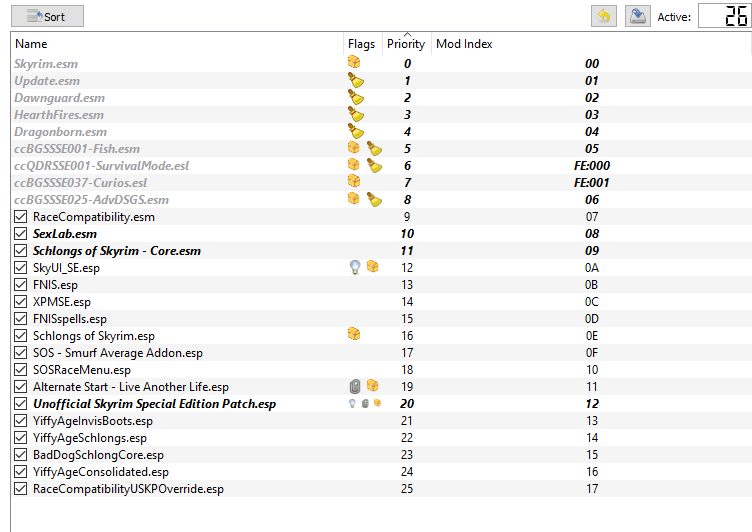The height and width of the screenshot is (532, 752).
Task: Click mod index 17 in last row
Action: [x=592, y=489]
